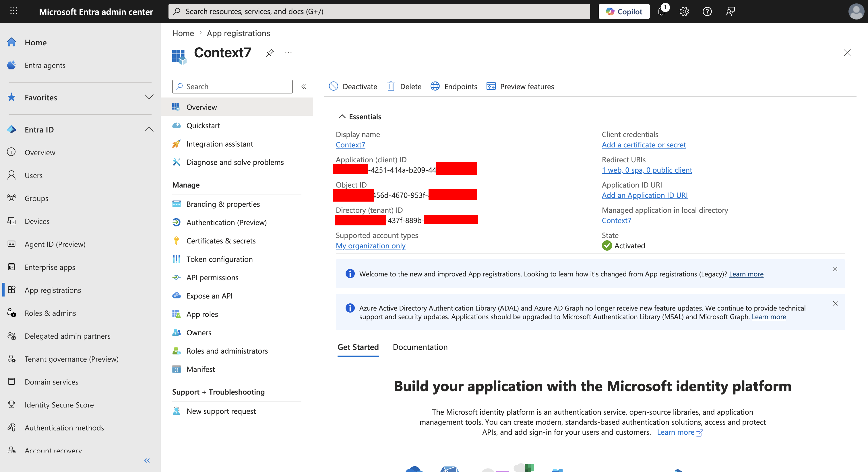This screenshot has height=472, width=868.
Task: Open the account profile avatar
Action: (856, 11)
